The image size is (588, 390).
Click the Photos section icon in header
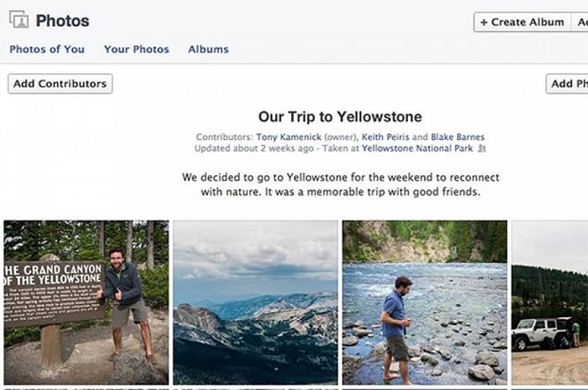[x=18, y=20]
